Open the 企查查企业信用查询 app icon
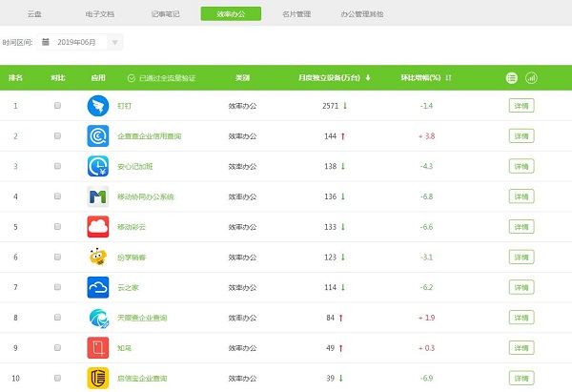The image size is (572, 392). (x=98, y=136)
